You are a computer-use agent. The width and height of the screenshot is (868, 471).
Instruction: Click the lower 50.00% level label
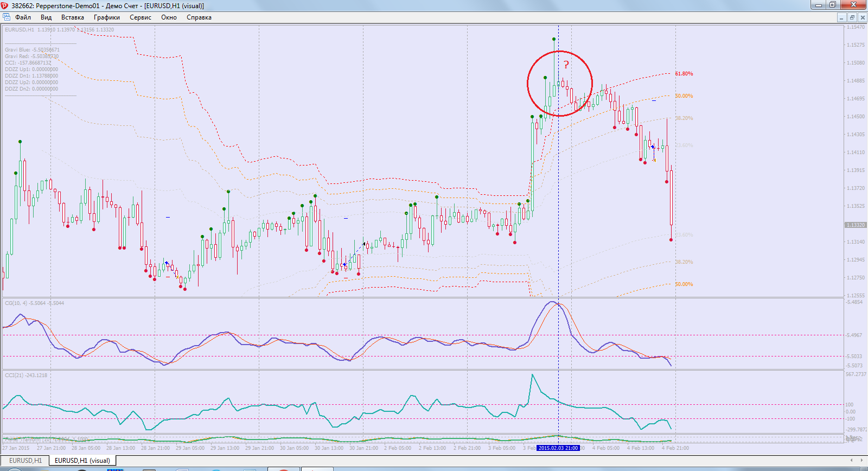click(684, 284)
